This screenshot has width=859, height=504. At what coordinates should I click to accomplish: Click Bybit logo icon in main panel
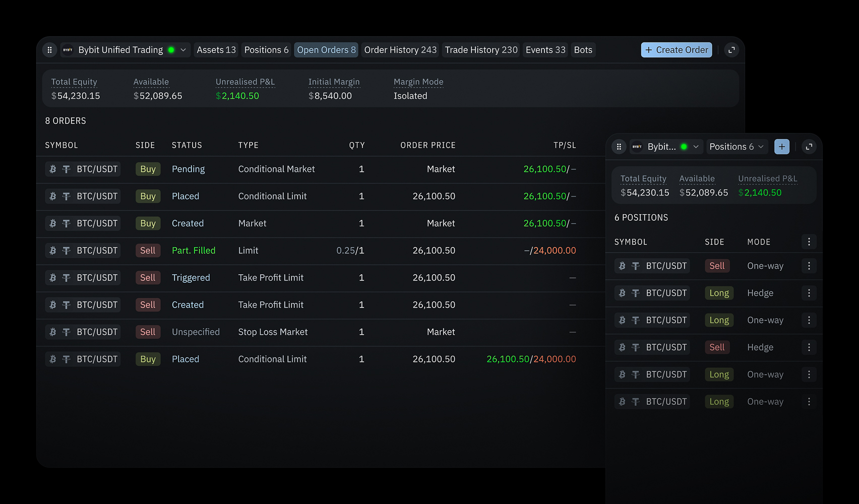[68, 50]
